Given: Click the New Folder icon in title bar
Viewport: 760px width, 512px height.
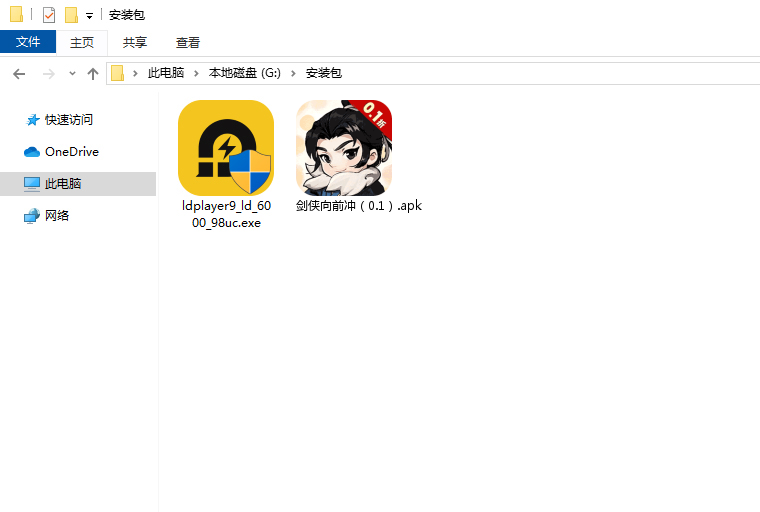Looking at the screenshot, I should point(71,15).
